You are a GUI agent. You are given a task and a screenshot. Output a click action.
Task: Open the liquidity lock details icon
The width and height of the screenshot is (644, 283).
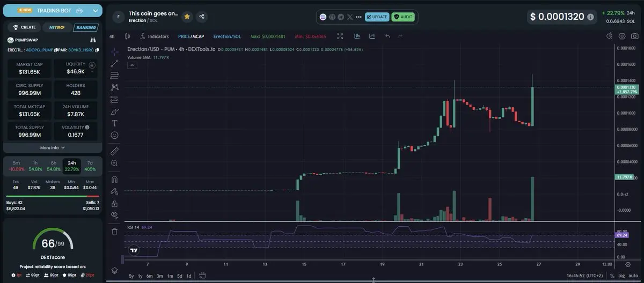pos(92,65)
